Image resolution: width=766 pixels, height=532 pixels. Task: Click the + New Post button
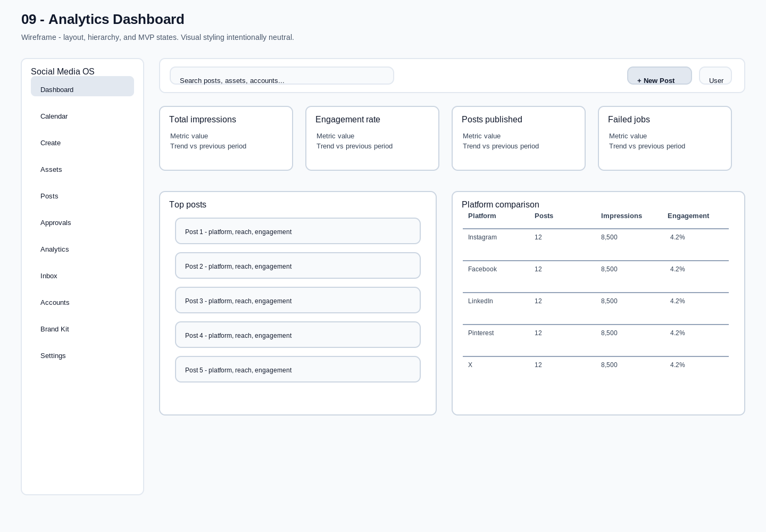pos(660,76)
